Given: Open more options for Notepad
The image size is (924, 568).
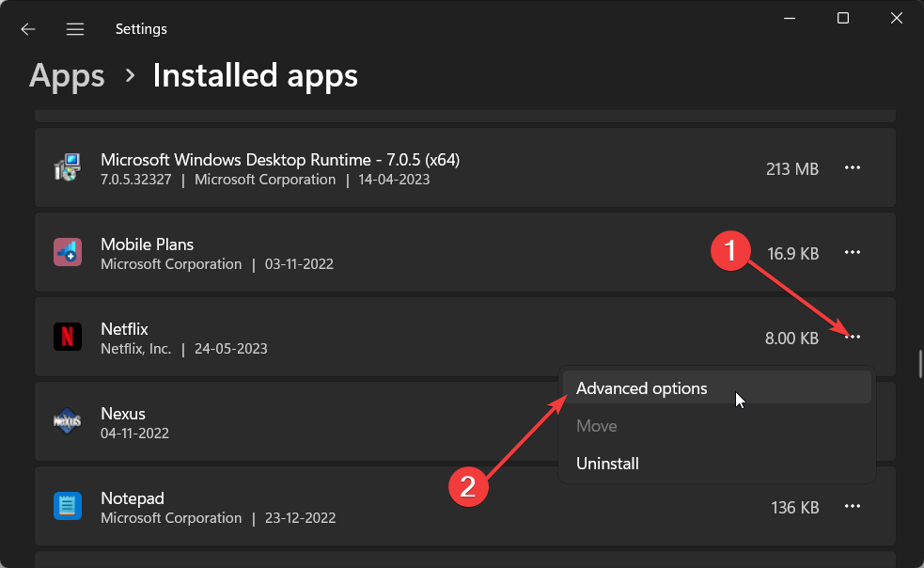Looking at the screenshot, I should [853, 506].
